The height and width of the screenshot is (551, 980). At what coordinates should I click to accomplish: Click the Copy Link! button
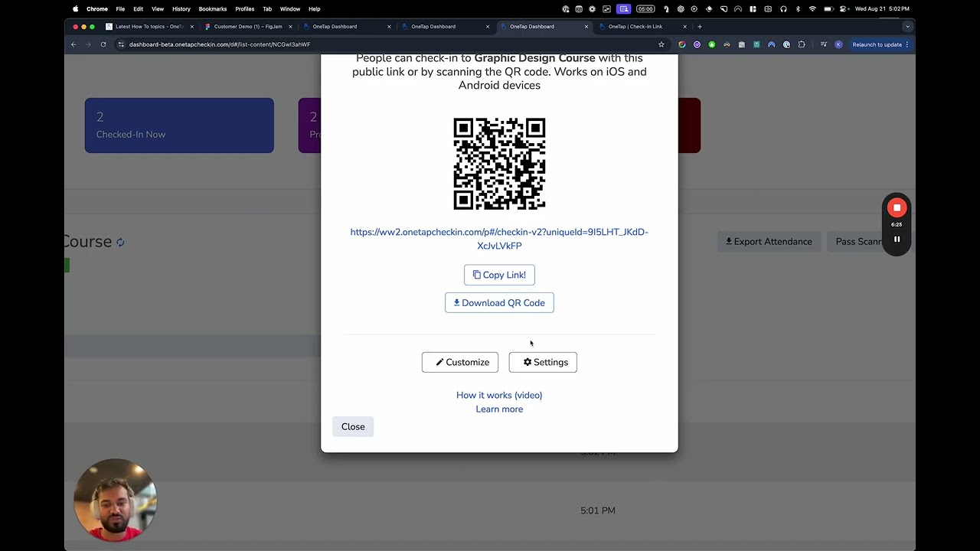click(499, 275)
